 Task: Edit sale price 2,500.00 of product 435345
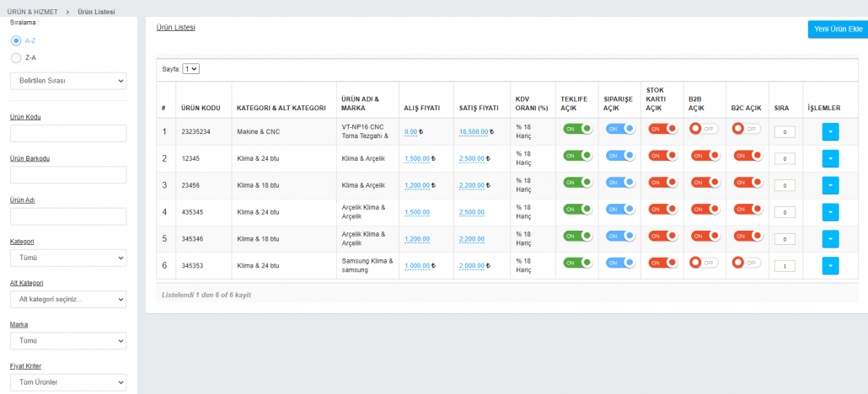472,212
